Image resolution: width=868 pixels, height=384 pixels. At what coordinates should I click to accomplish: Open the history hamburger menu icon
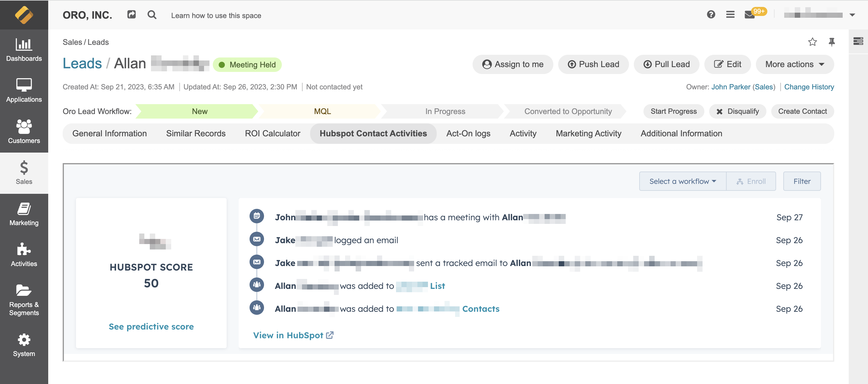pyautogui.click(x=730, y=14)
